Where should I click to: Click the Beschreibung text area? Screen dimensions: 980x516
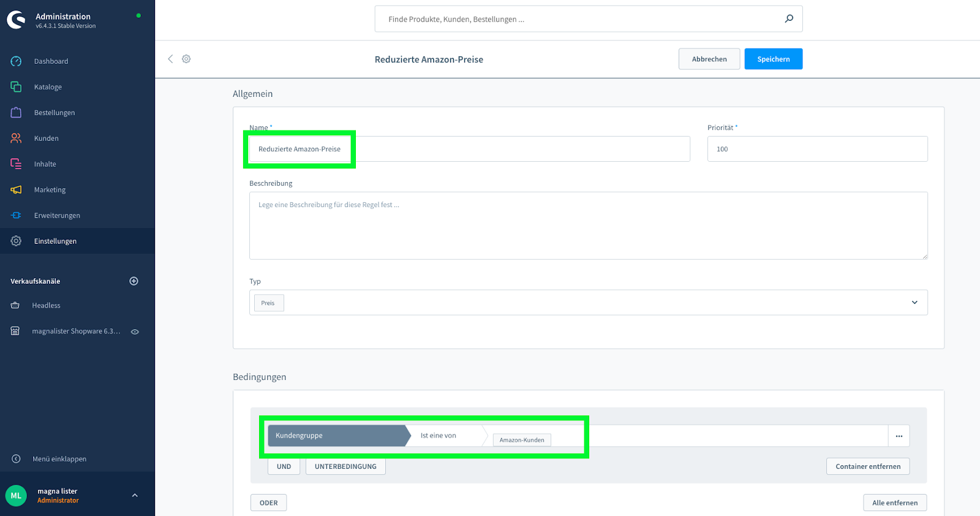pyautogui.click(x=589, y=226)
